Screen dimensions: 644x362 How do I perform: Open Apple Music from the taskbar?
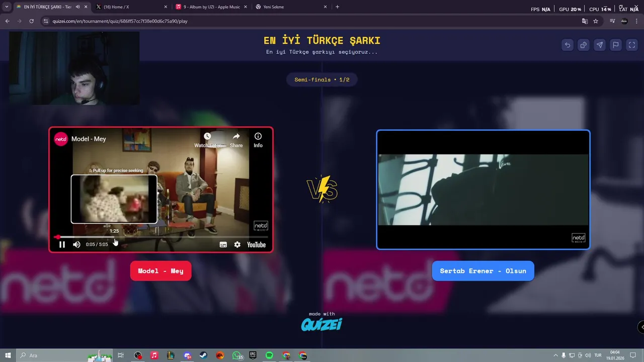tap(154, 355)
